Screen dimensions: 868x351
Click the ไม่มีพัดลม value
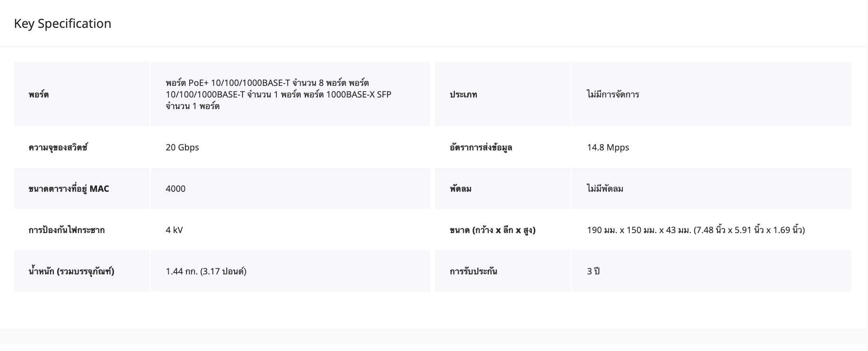pyautogui.click(x=605, y=188)
